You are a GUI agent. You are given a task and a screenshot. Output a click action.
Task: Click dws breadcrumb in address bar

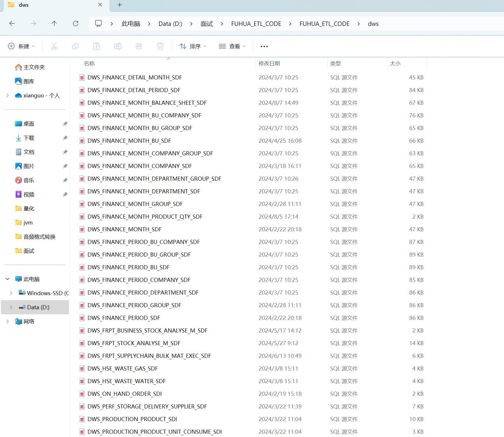click(373, 24)
